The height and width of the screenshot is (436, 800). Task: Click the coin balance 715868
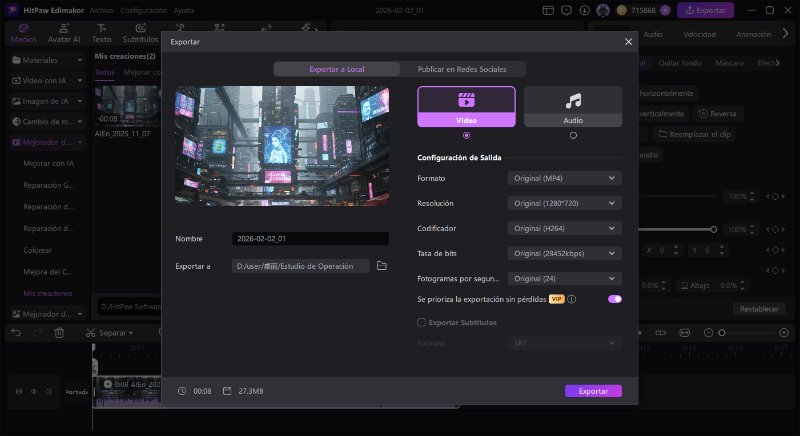[643, 10]
